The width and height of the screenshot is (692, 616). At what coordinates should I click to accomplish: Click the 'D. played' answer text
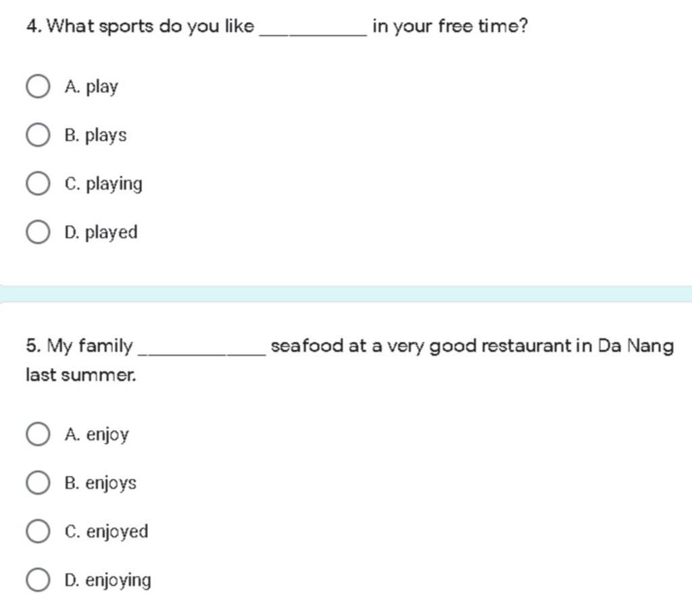click(x=101, y=232)
